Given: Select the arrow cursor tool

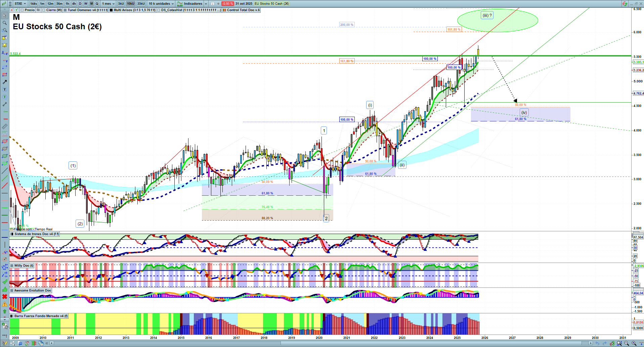Looking at the screenshot, I should pyautogui.click(x=5, y=15).
